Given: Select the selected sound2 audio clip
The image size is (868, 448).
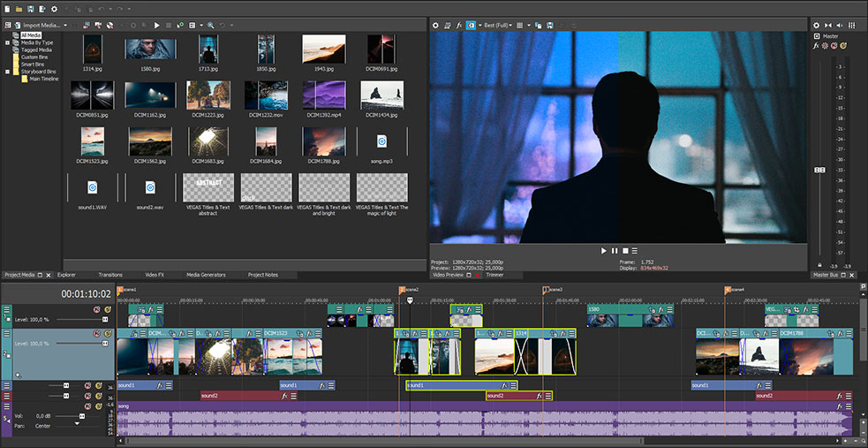Looking at the screenshot, I should pyautogui.click(x=519, y=396).
